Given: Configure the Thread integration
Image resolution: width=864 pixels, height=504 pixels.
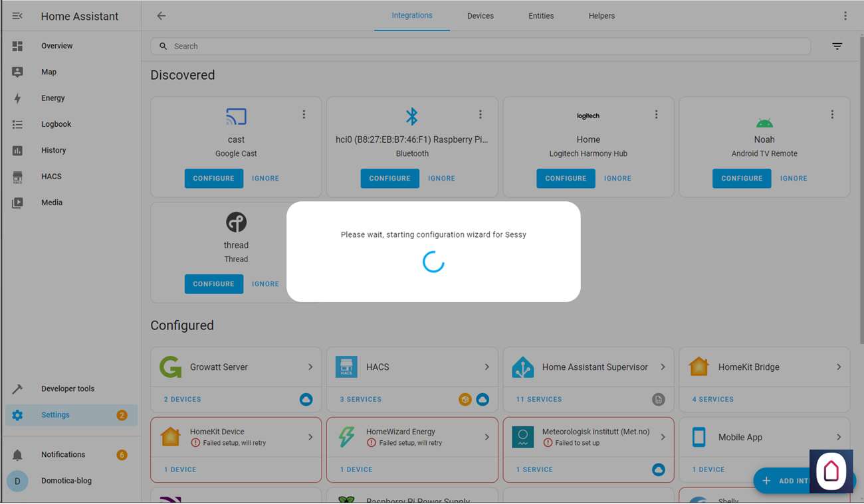Looking at the screenshot, I should coord(214,284).
